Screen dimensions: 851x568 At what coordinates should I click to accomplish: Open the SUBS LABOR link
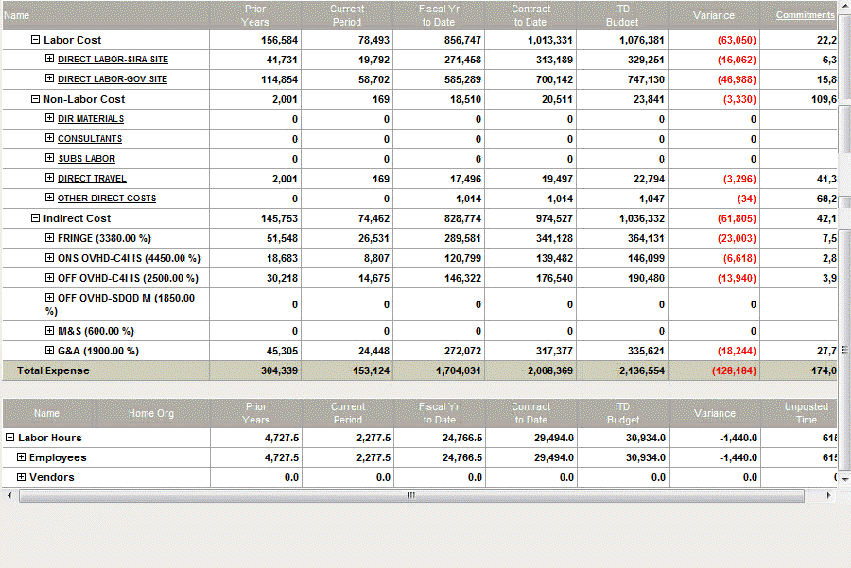pyautogui.click(x=86, y=159)
